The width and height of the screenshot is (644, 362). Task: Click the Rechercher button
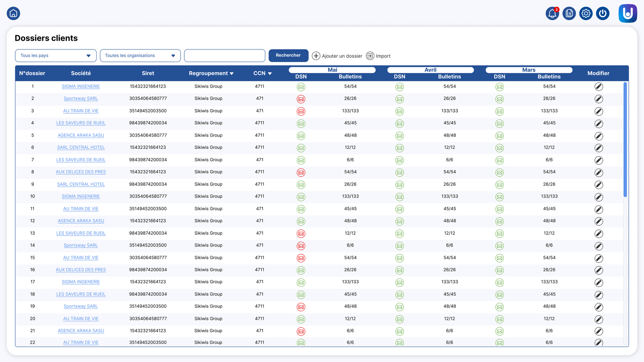coord(289,56)
